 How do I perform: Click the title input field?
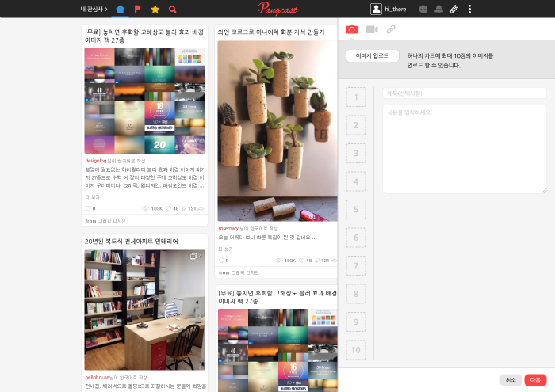tap(465, 93)
